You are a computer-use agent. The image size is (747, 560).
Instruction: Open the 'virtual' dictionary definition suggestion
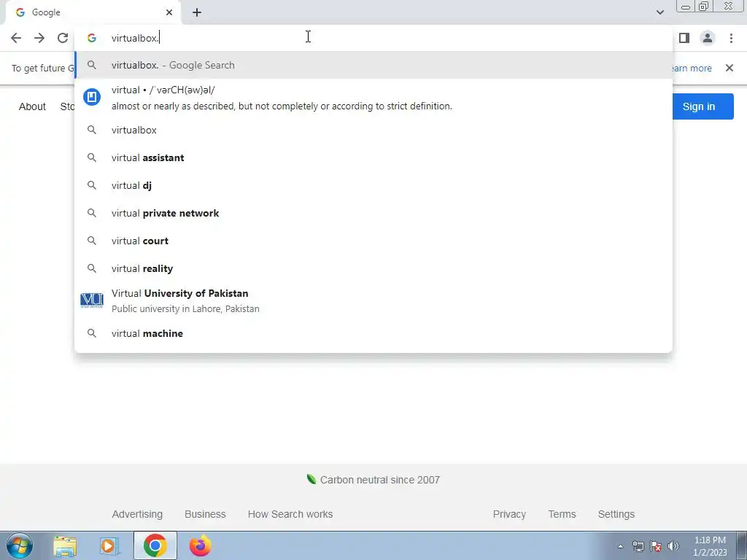point(373,98)
